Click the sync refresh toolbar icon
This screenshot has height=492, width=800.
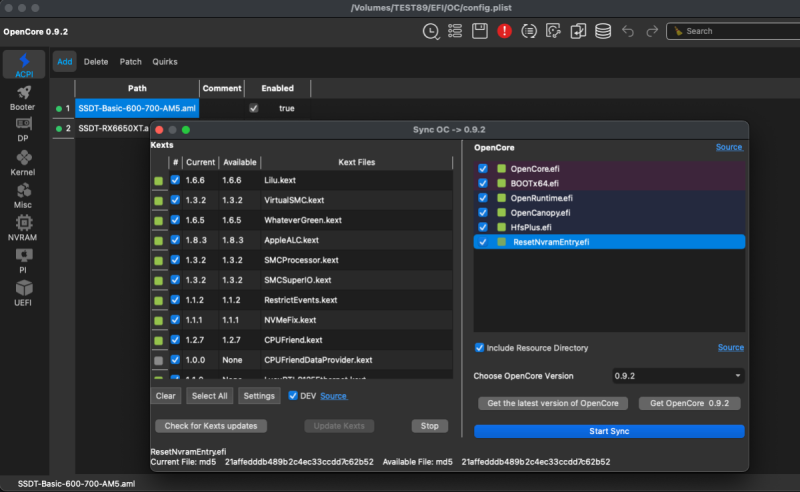click(553, 31)
